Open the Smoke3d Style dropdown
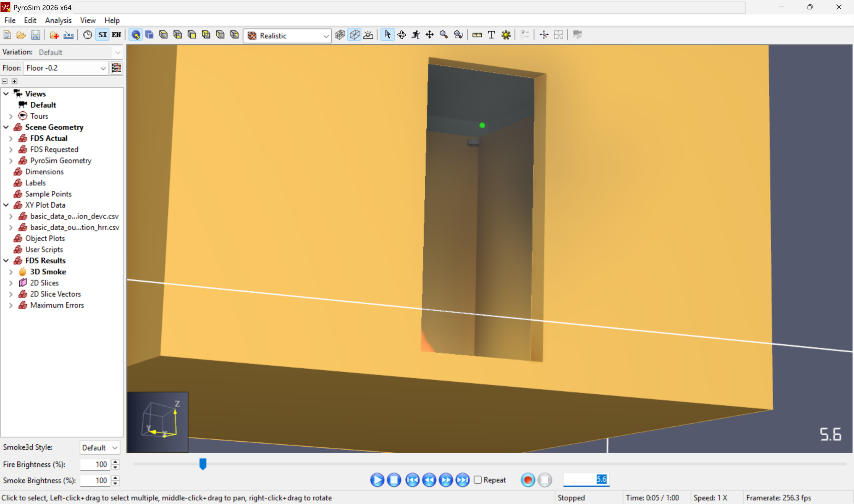This screenshot has width=854, height=504. click(x=100, y=448)
